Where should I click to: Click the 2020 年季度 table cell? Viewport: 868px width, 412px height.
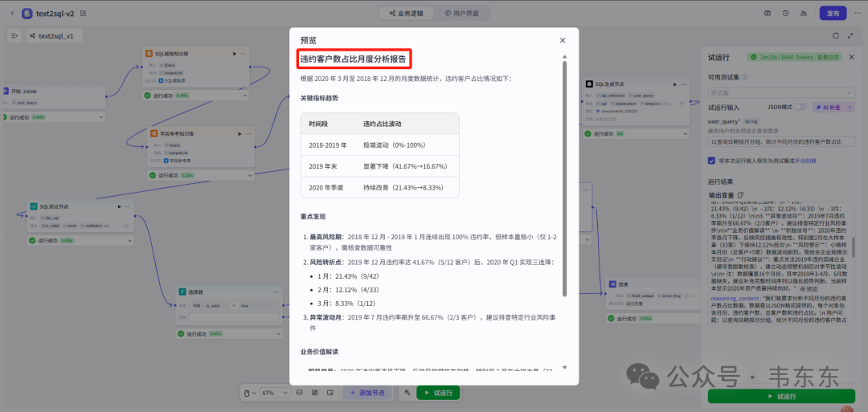pyautogui.click(x=326, y=187)
